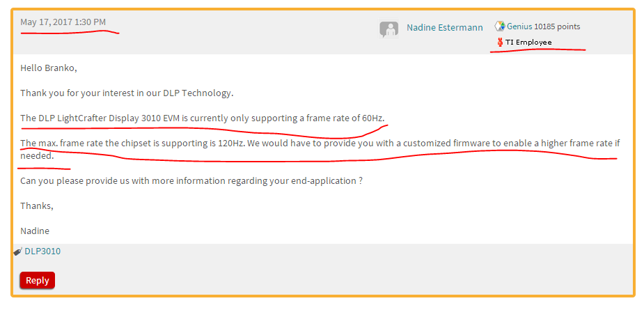644x310 pixels.
Task: Click the user avatar icon beside Nadine Estermann
Action: click(x=388, y=29)
